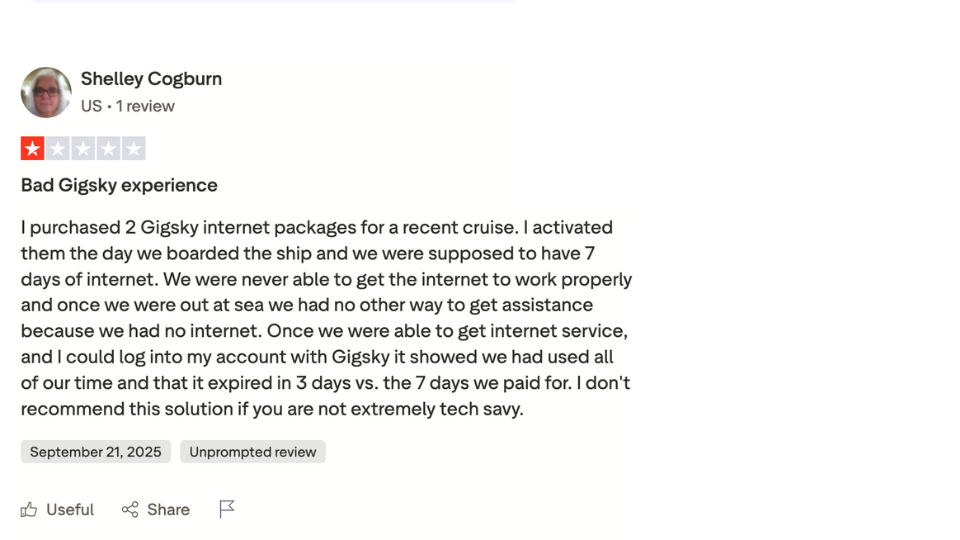Click the review body paragraph text
This screenshot has width=960, height=540.
click(x=325, y=318)
